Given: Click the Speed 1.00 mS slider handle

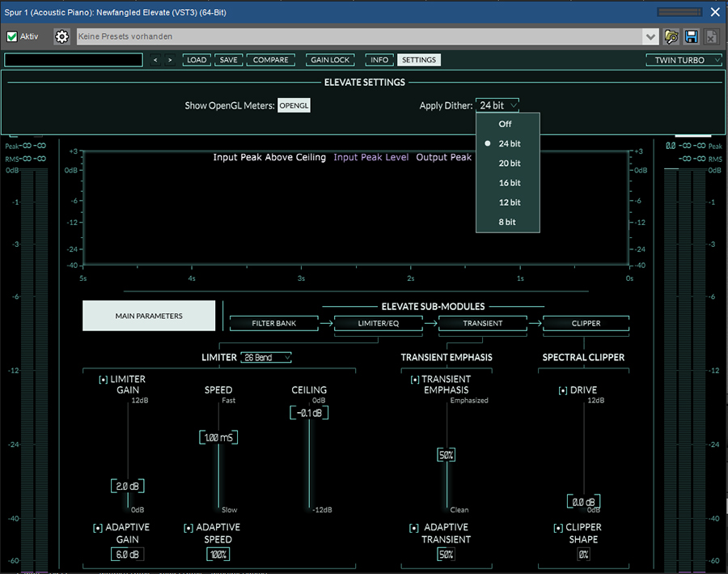Looking at the screenshot, I should (x=218, y=437).
